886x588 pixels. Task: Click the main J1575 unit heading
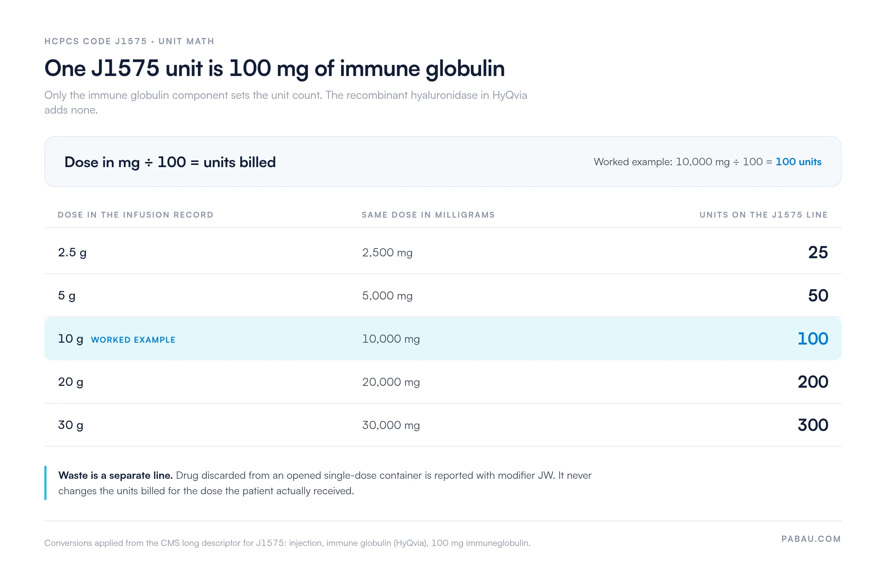coord(274,69)
